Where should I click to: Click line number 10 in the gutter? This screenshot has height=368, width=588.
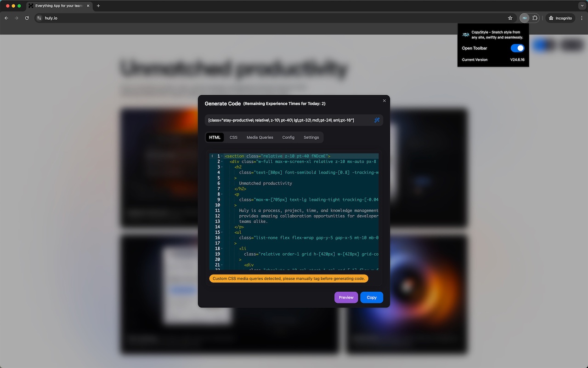[217, 205]
